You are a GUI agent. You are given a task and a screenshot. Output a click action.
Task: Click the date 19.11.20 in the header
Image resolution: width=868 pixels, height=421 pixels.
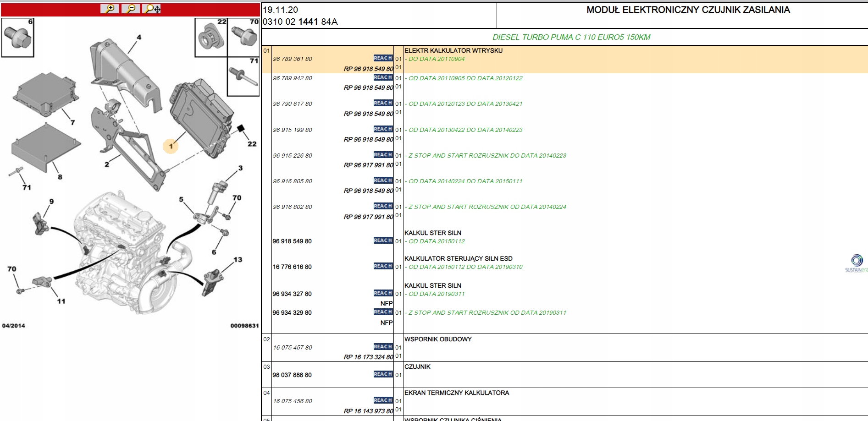click(280, 10)
